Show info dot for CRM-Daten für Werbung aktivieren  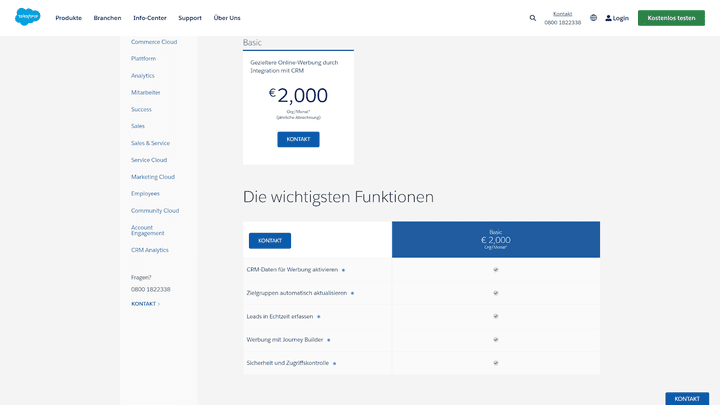pos(343,270)
